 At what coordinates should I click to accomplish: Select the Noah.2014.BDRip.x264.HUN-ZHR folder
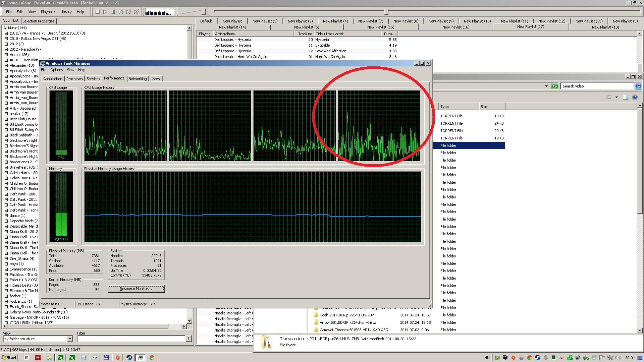pyautogui.click(x=346, y=315)
